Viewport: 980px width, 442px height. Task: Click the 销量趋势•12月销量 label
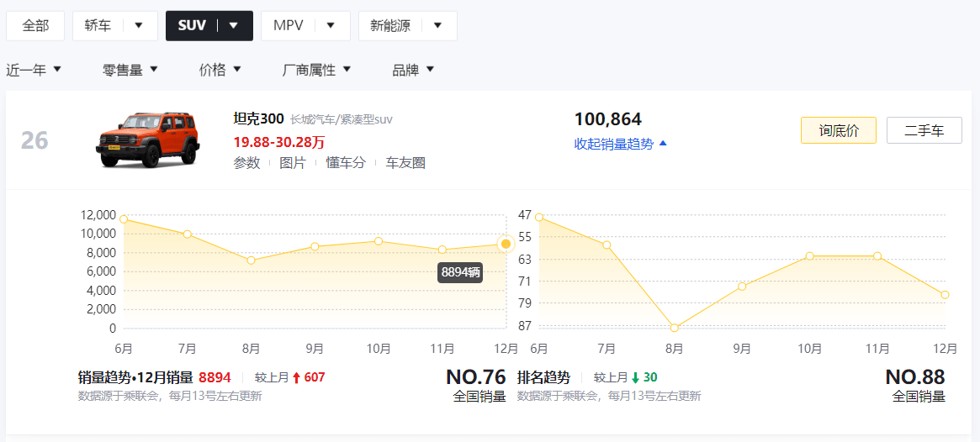(x=135, y=377)
